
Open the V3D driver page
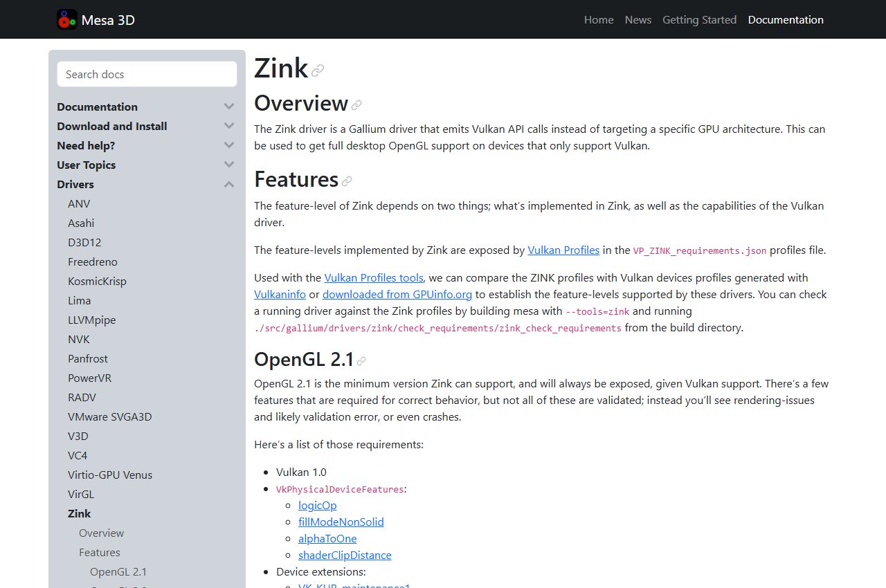tap(78, 436)
